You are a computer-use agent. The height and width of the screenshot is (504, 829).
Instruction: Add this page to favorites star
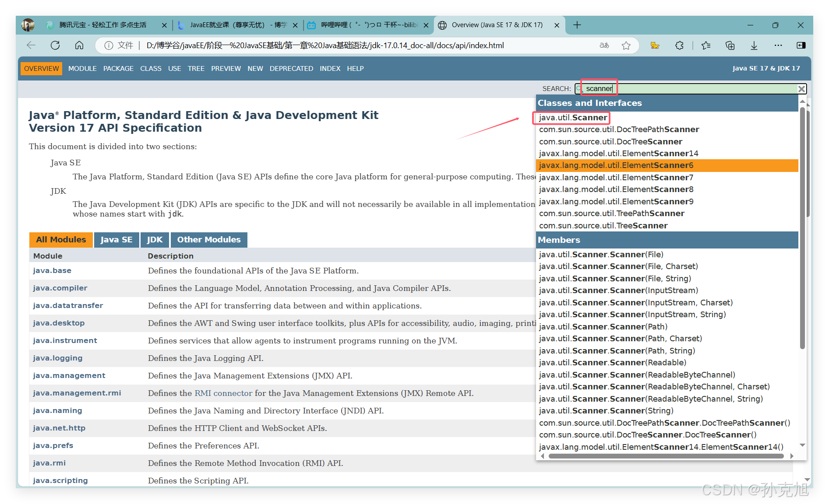[626, 45]
